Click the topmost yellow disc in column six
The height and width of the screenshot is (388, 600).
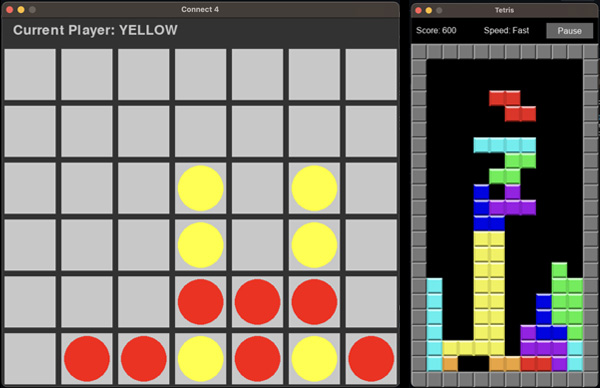tap(314, 188)
